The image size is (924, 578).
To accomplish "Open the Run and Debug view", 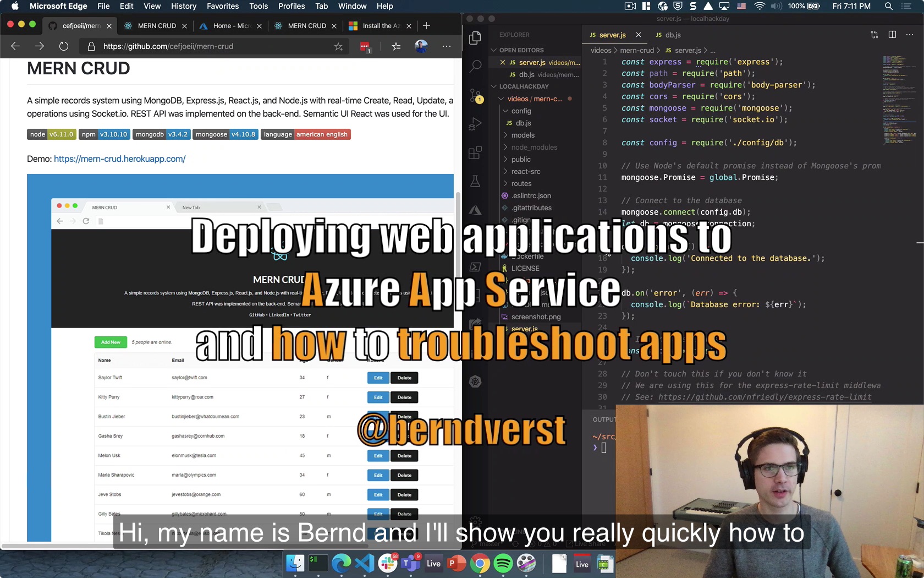I will click(x=475, y=124).
